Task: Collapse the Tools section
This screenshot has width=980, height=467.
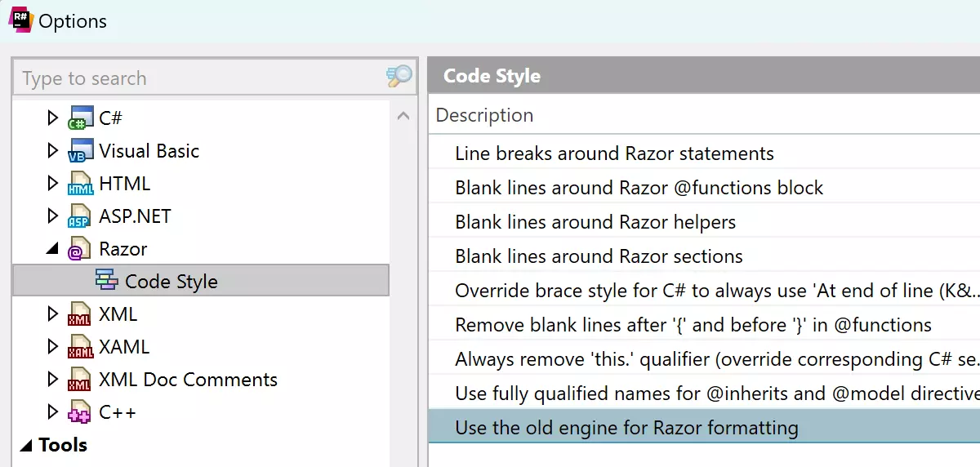Action: [26, 446]
